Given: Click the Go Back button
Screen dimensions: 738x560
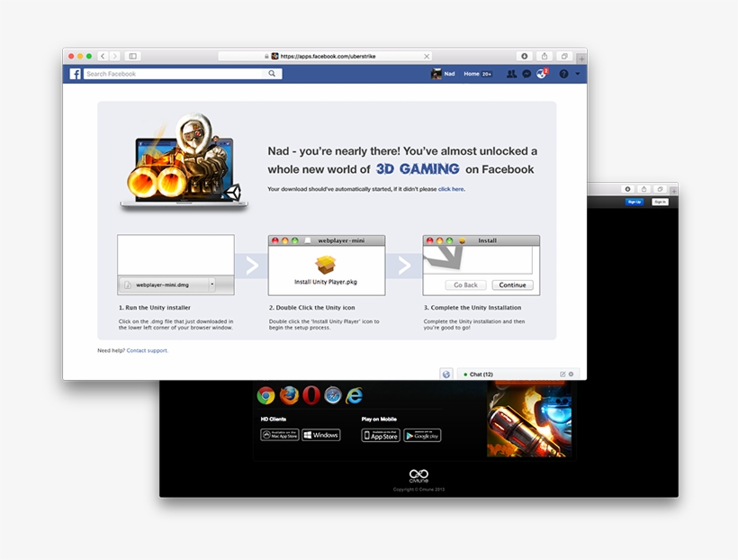Looking at the screenshot, I should point(465,285).
